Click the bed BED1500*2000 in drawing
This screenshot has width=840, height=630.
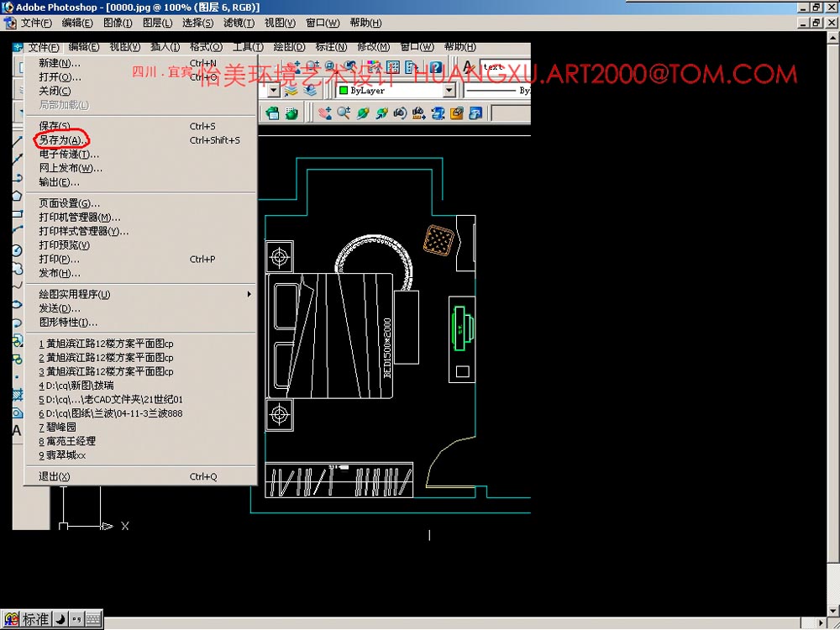(x=330, y=336)
